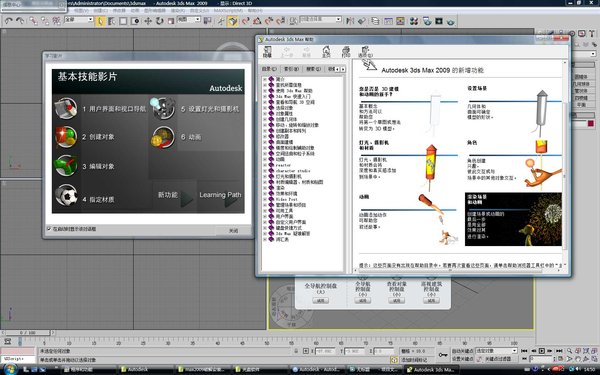Expand the reactor help topic

point(265,165)
